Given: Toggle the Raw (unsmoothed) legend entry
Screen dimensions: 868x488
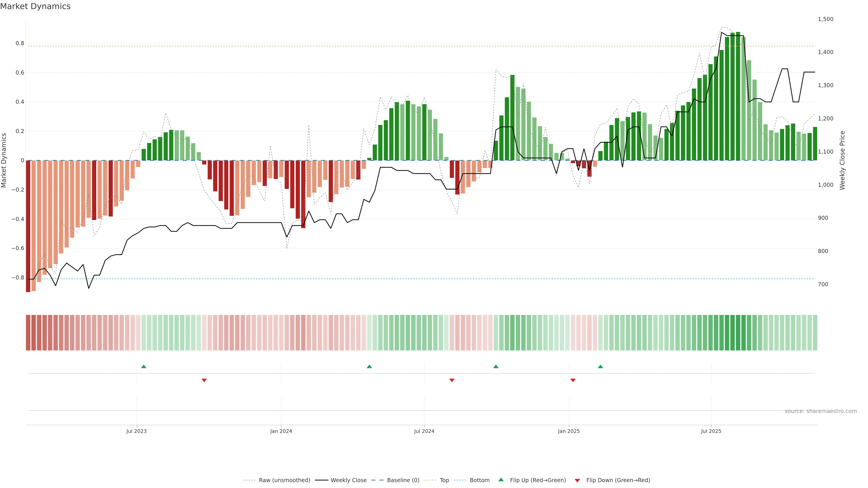Looking at the screenshot, I should point(284,480).
